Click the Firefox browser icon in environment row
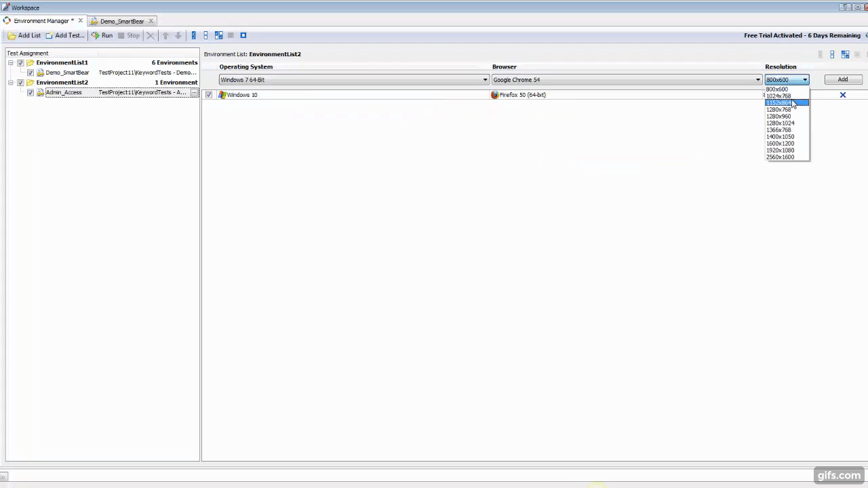This screenshot has width=868, height=488. 494,95
